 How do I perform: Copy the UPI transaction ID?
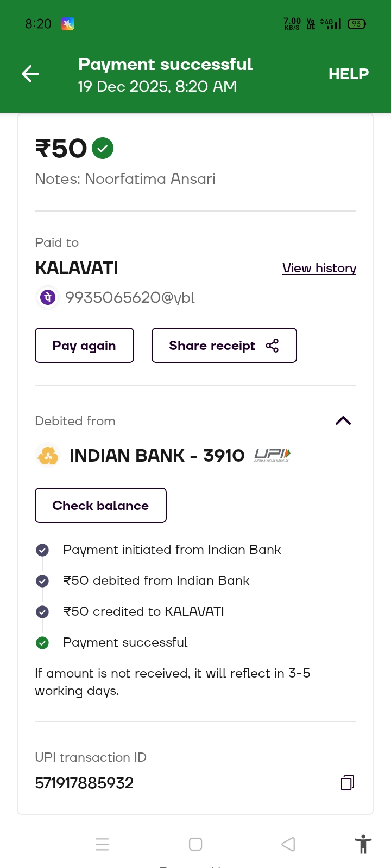(348, 782)
